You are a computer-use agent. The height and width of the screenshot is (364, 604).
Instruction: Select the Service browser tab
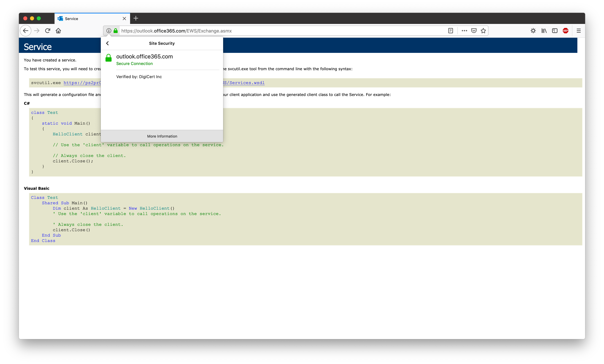(x=88, y=19)
